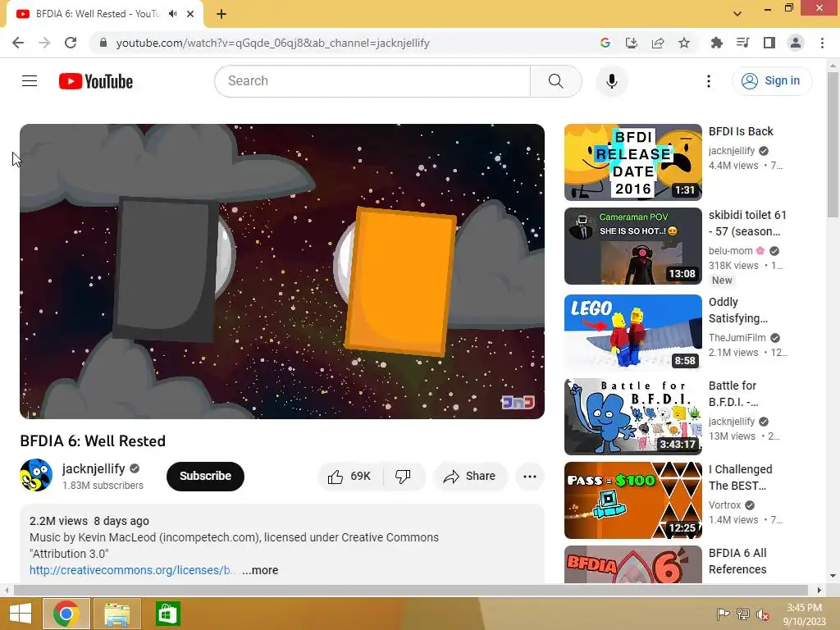Share this page from address bar
The width and height of the screenshot is (840, 630).
(x=658, y=43)
